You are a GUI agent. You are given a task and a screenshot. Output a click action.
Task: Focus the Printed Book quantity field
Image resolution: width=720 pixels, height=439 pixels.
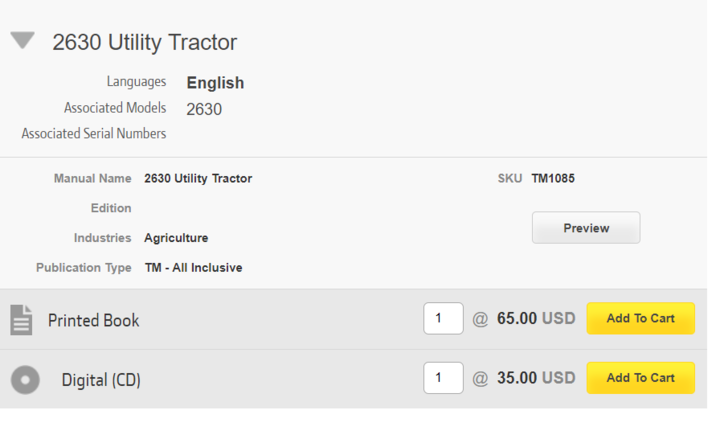pyautogui.click(x=443, y=318)
